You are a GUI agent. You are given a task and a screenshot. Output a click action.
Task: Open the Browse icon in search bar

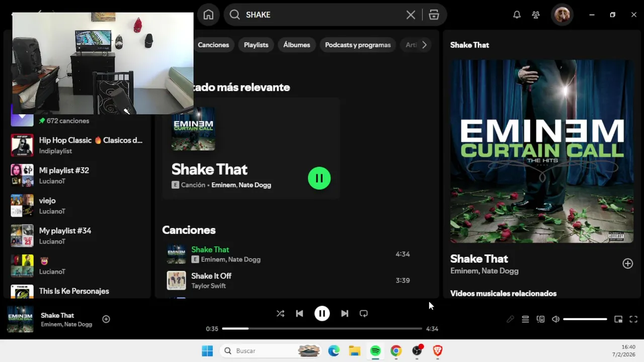(434, 15)
